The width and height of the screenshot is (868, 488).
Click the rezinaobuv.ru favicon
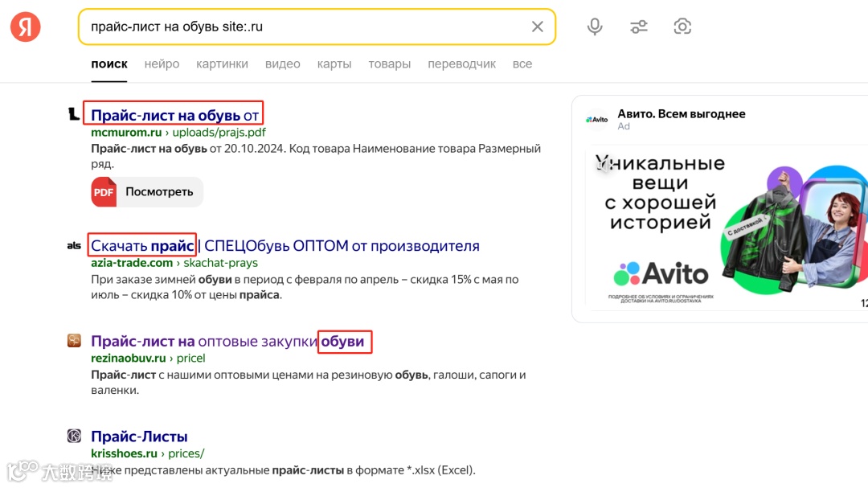click(x=74, y=340)
